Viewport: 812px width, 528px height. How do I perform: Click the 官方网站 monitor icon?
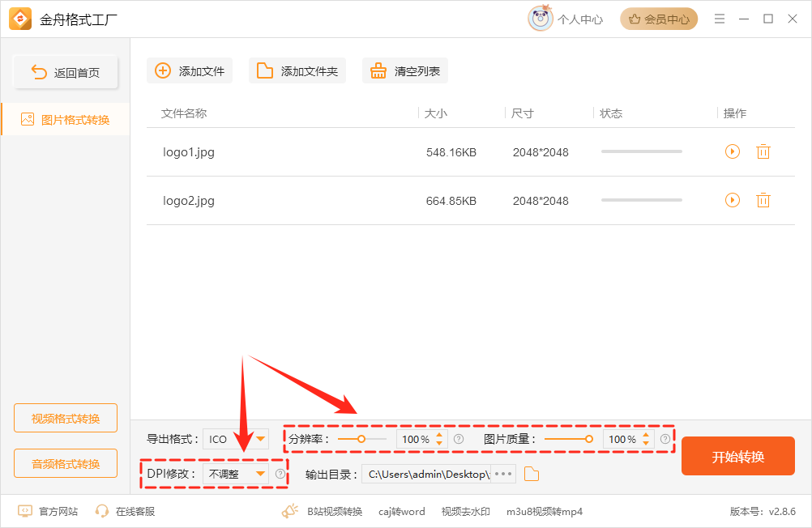(26, 511)
